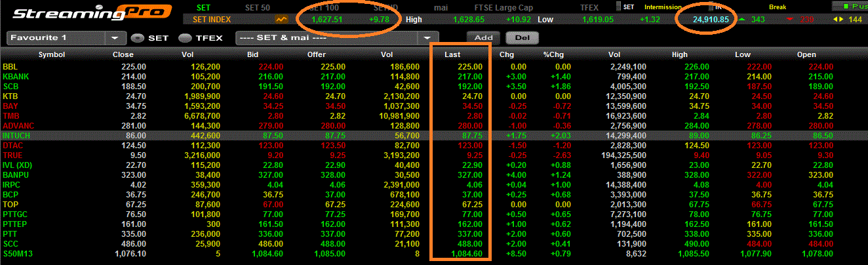Viewport: 868px width, 265px height.
Task: Click the High column header
Action: (x=680, y=55)
